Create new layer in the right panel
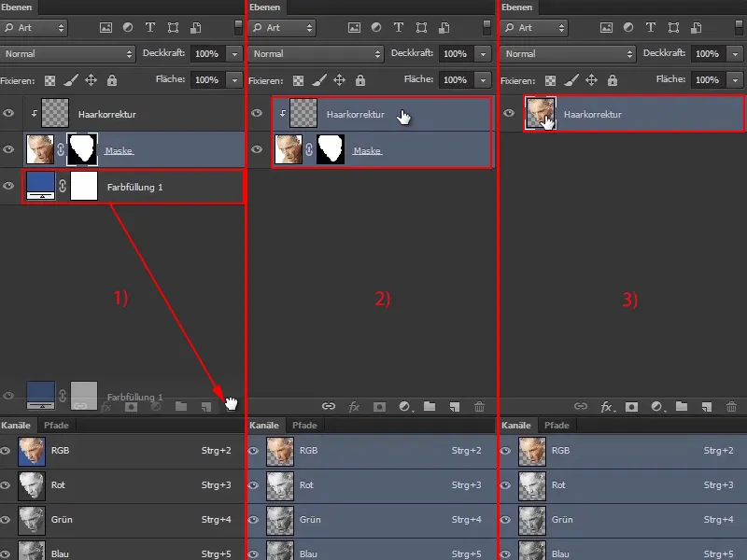The width and height of the screenshot is (747, 560). tap(707, 407)
